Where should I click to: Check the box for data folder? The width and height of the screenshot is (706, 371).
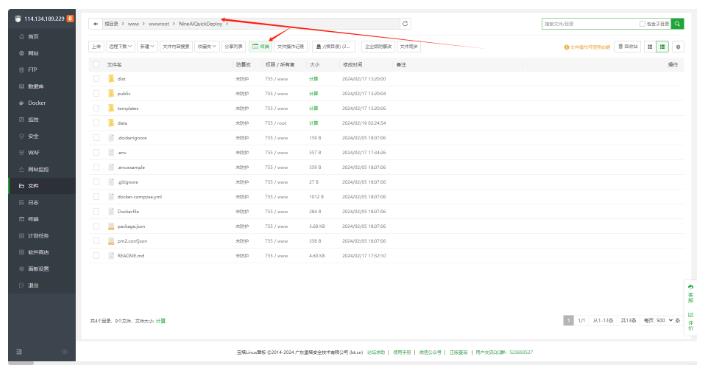coord(96,123)
